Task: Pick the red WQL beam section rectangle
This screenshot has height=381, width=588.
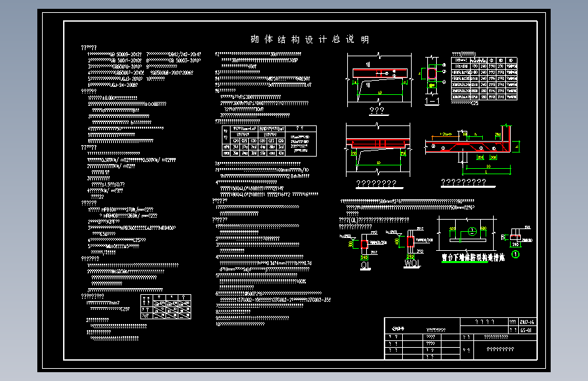Action: 410,241
